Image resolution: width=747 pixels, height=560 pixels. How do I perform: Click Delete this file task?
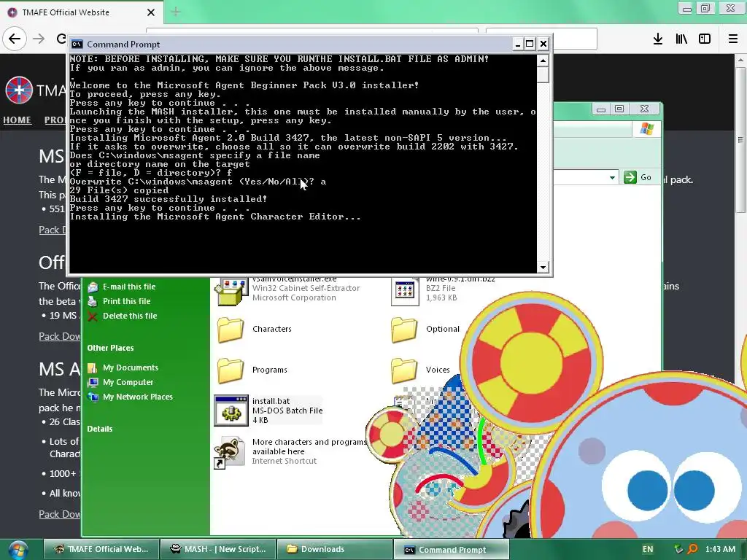coord(130,316)
